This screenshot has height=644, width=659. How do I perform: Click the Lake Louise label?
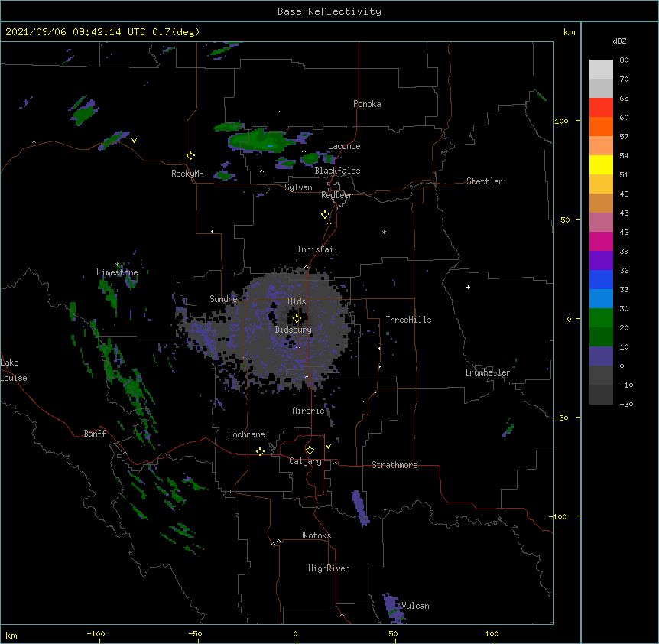[x=14, y=370]
